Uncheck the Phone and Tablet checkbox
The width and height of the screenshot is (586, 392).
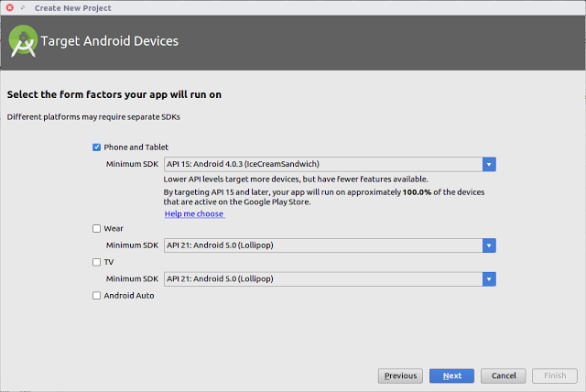click(96, 147)
